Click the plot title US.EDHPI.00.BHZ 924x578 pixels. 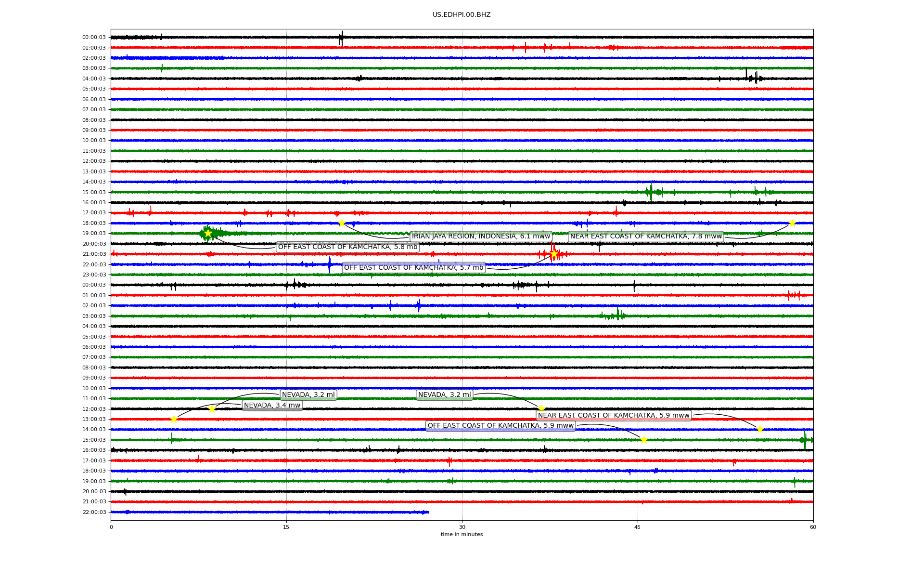click(462, 15)
